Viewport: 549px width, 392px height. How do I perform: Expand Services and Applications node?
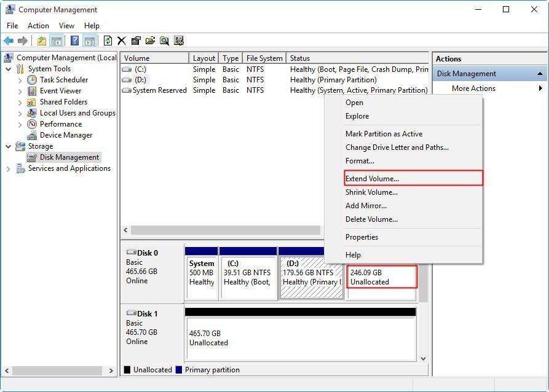pos(9,169)
